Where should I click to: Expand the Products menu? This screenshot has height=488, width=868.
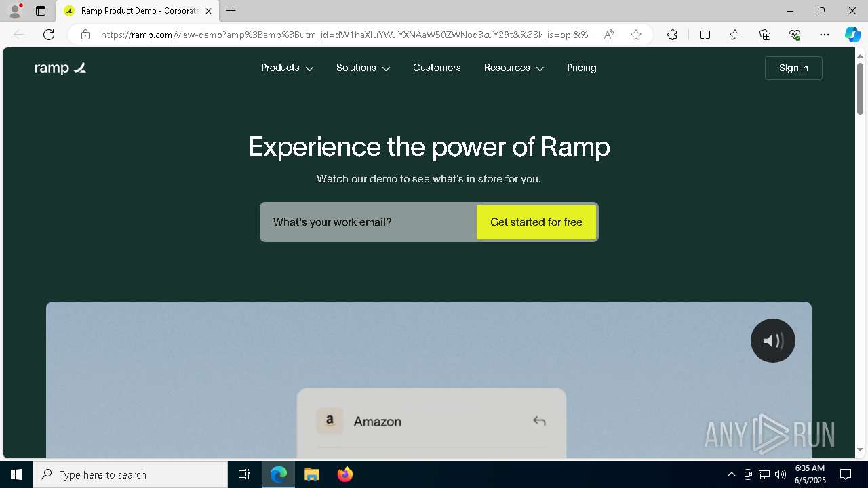[x=287, y=68]
